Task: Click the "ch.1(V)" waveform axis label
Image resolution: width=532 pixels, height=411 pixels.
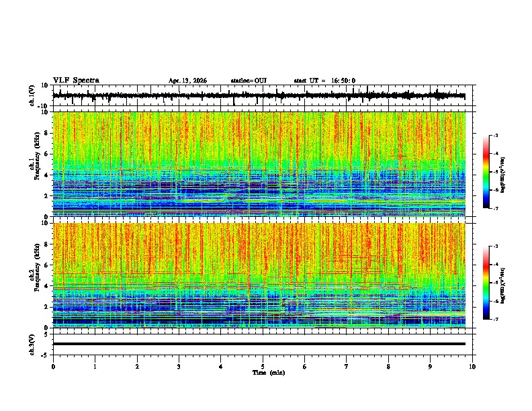Action: pos(32,95)
